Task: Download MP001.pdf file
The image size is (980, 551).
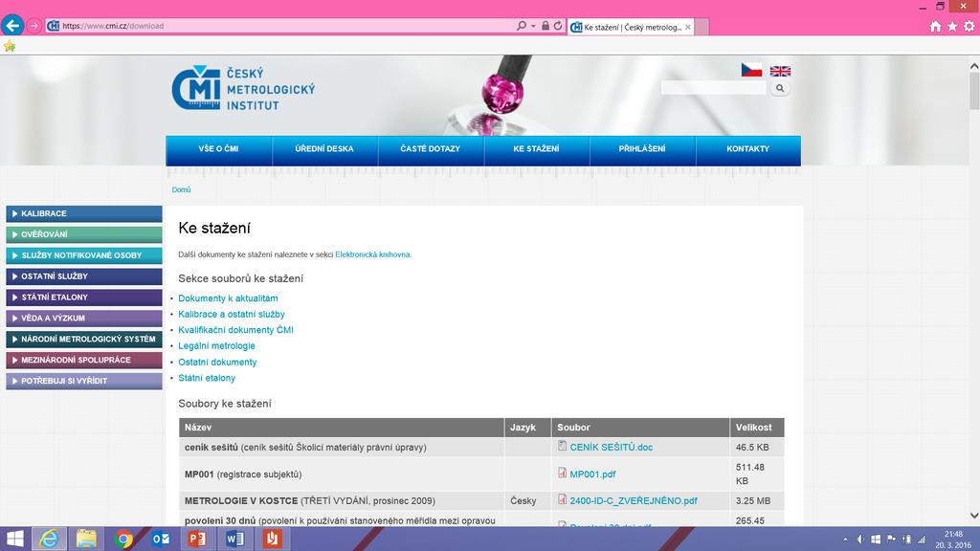Action: pos(592,474)
